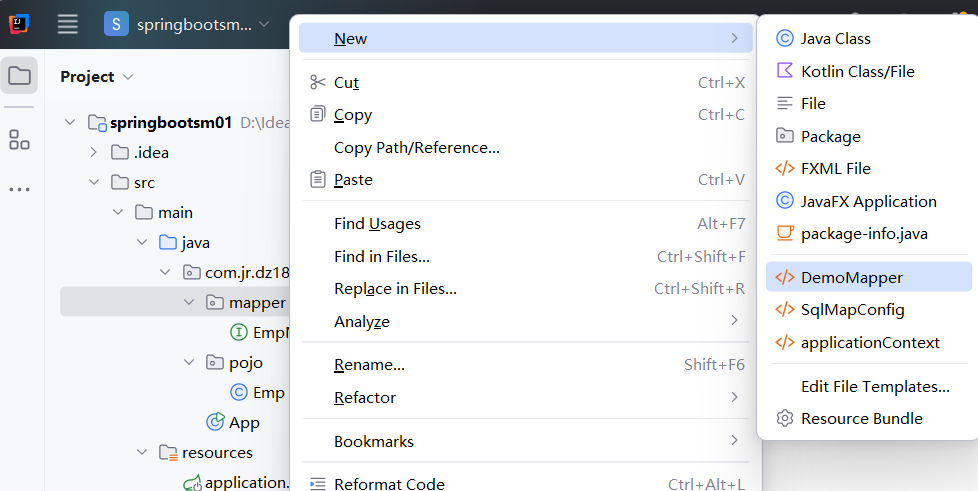The height and width of the screenshot is (491, 978).
Task: Choose Copy from context menu
Action: click(x=526, y=115)
